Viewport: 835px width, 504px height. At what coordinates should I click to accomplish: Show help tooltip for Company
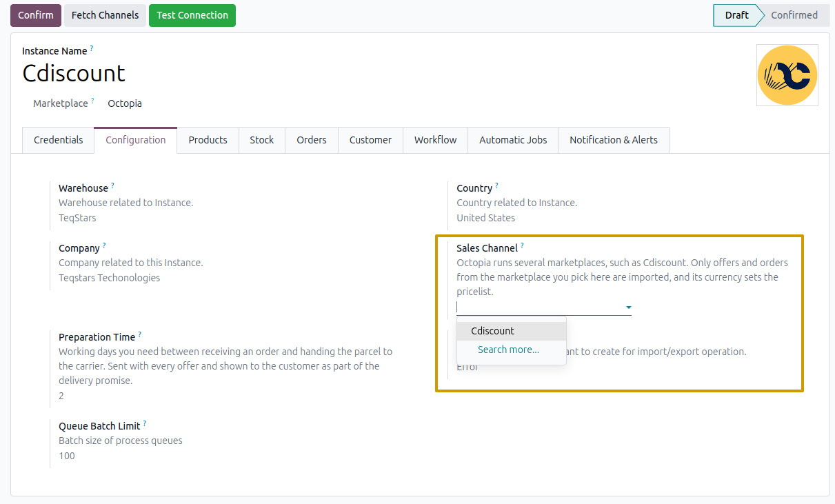104,245
